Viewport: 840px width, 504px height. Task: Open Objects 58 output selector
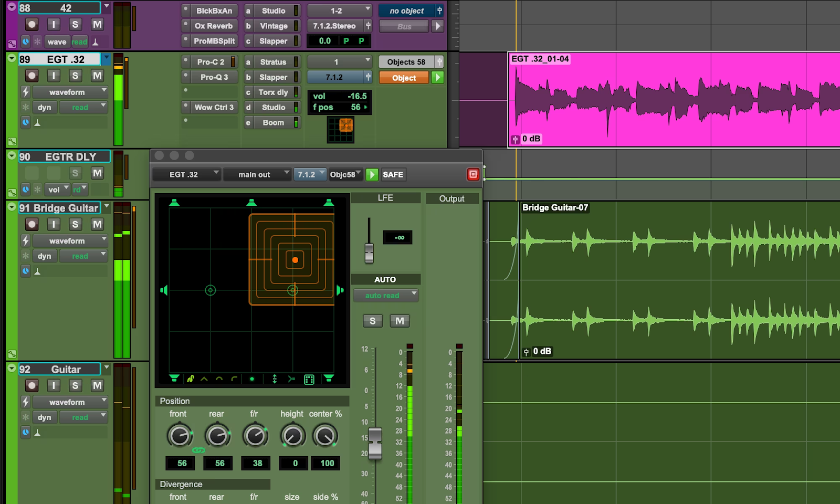pyautogui.click(x=406, y=62)
